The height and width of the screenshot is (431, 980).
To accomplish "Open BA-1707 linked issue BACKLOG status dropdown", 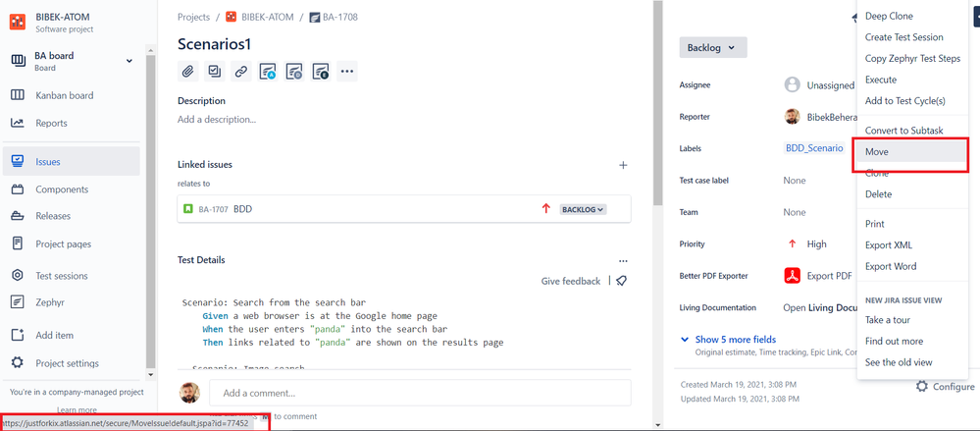I will [x=583, y=209].
